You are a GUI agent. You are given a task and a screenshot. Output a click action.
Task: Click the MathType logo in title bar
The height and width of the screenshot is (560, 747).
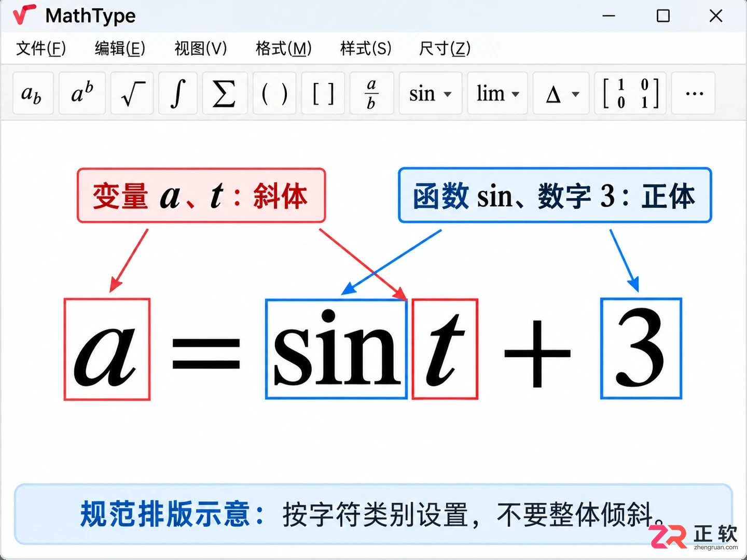(24, 15)
